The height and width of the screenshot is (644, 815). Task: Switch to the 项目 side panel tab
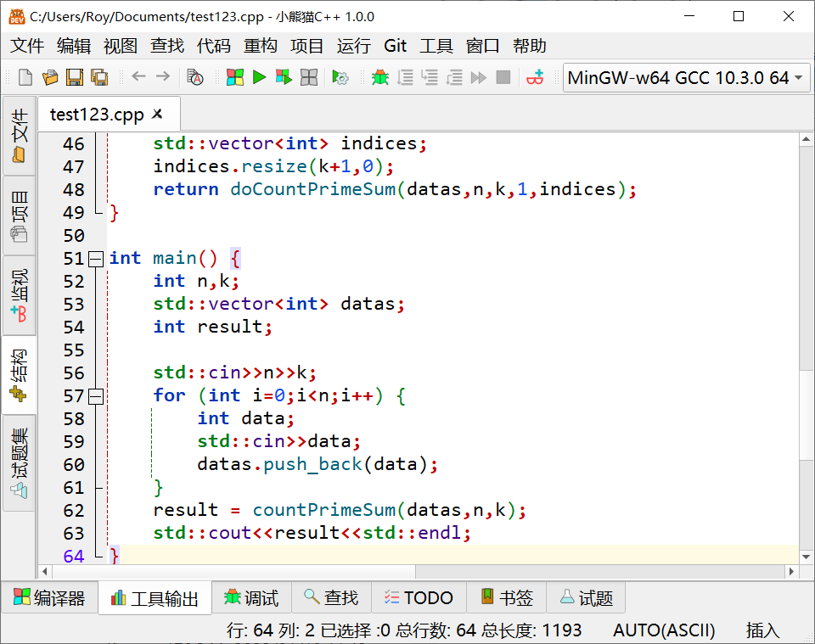coord(20,216)
